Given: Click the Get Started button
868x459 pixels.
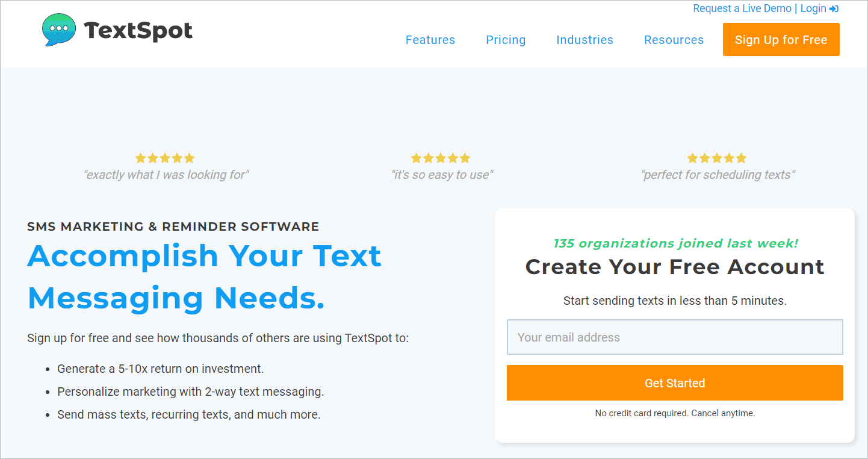Looking at the screenshot, I should coord(675,382).
